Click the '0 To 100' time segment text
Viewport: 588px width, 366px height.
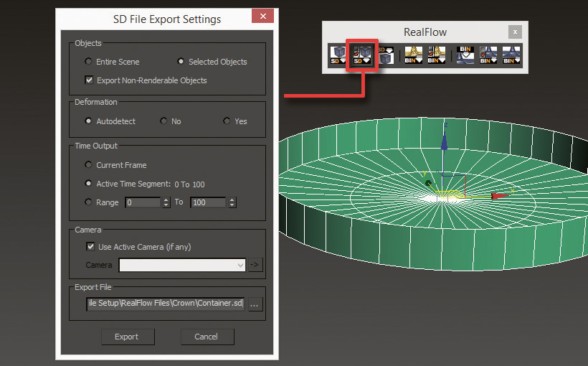coord(189,184)
